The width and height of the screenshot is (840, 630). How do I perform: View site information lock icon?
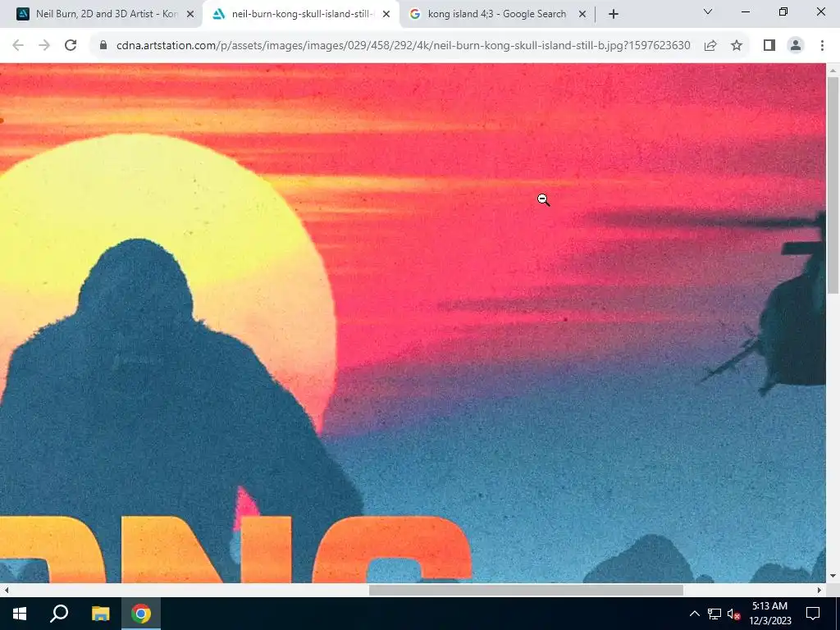[103, 46]
